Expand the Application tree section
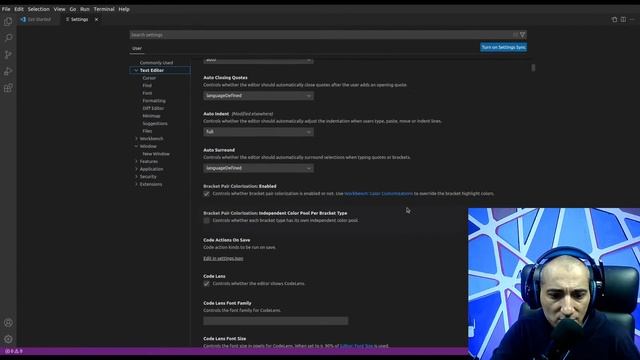The image size is (640, 360). point(136,169)
